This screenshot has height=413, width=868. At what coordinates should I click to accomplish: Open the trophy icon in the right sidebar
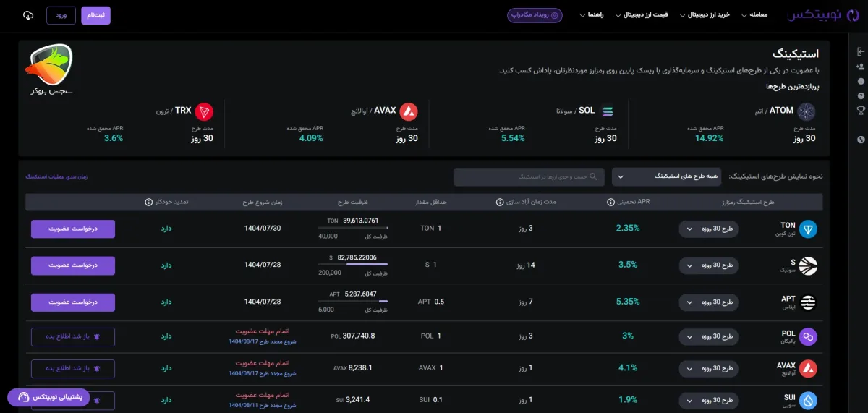pyautogui.click(x=861, y=111)
